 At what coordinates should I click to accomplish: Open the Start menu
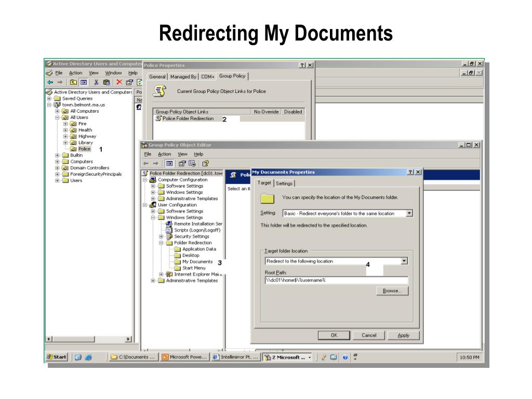(57, 357)
